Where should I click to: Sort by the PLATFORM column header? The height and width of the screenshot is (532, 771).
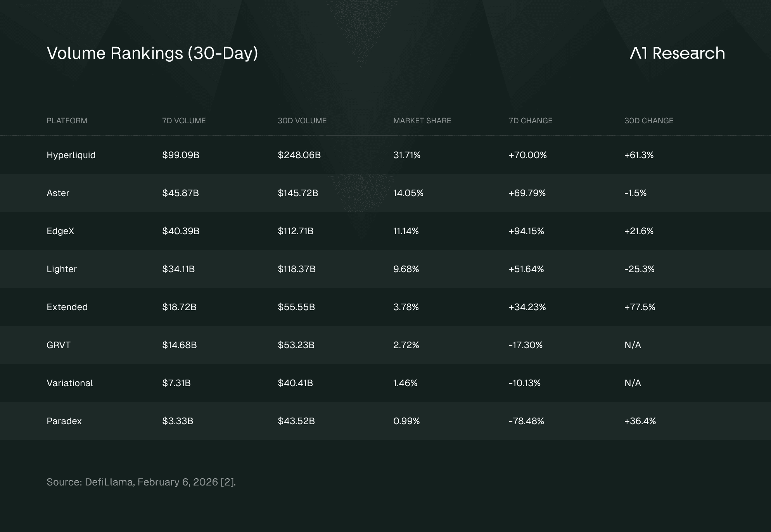[67, 121]
